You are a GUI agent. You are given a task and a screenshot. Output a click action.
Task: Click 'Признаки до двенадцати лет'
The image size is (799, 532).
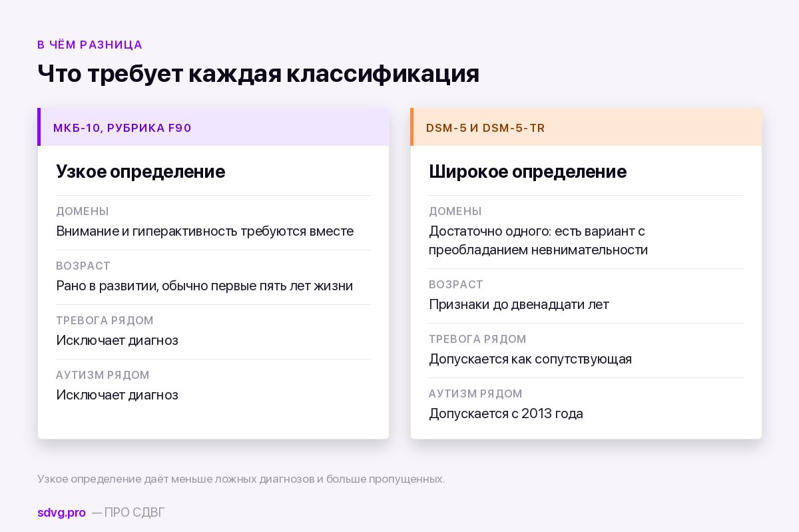[x=519, y=304]
